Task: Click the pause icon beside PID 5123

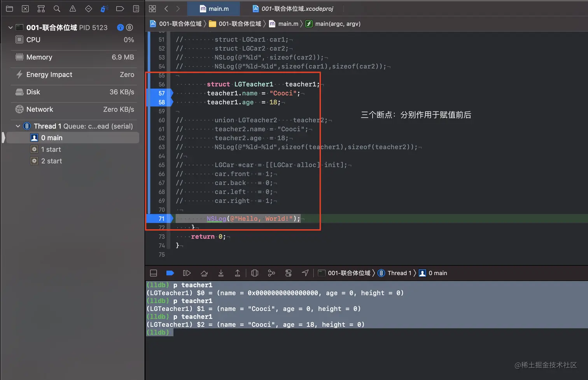Action: [129, 28]
